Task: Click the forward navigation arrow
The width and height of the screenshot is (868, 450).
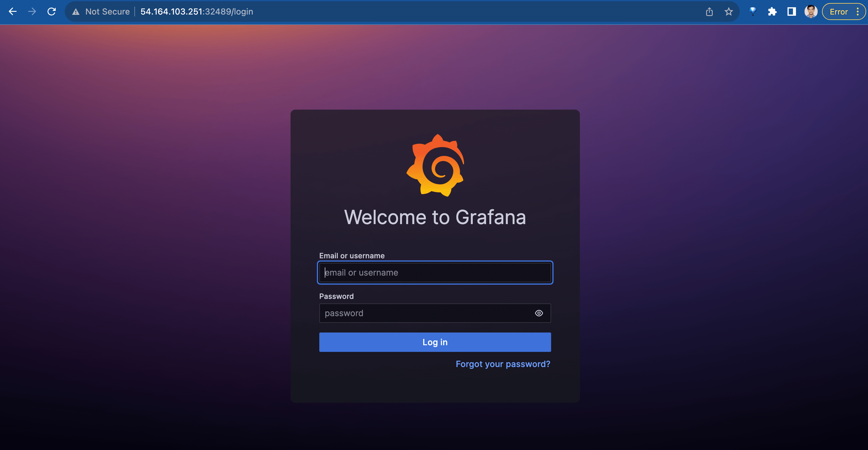Action: [32, 12]
